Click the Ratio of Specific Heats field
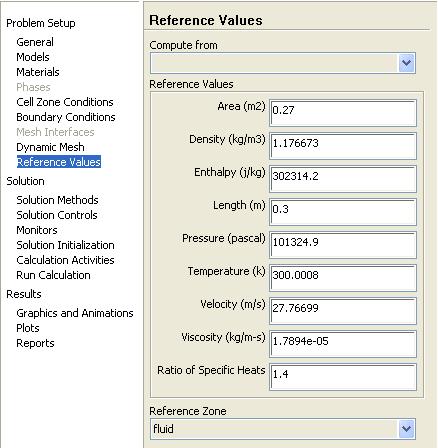 (343, 377)
